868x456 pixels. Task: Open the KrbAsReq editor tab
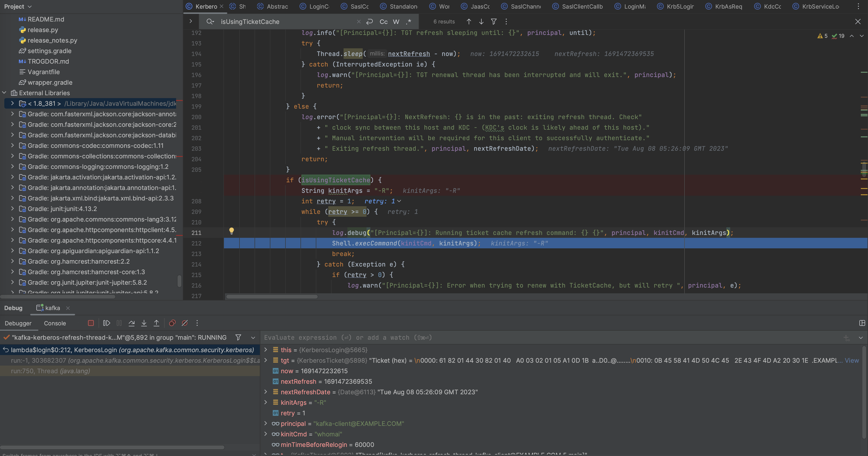pyautogui.click(x=724, y=6)
